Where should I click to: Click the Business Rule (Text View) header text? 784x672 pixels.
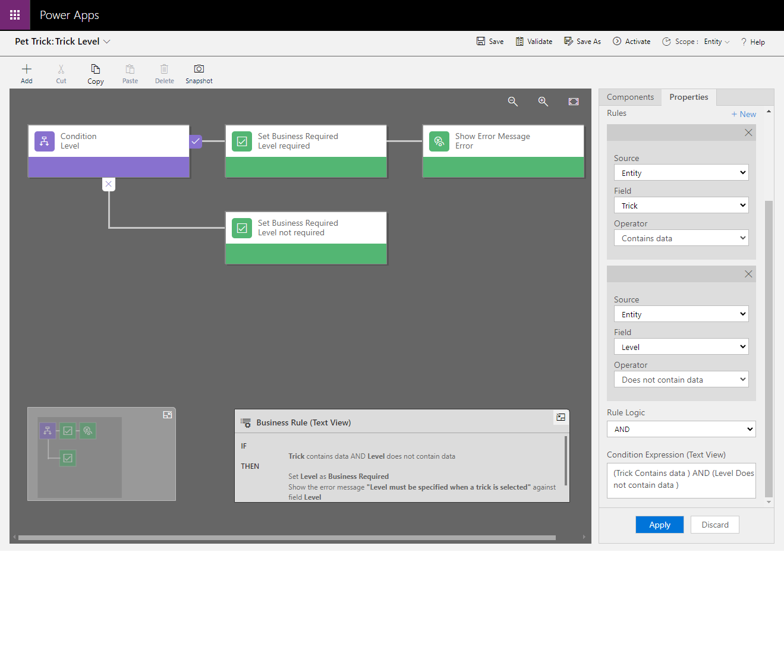click(304, 422)
